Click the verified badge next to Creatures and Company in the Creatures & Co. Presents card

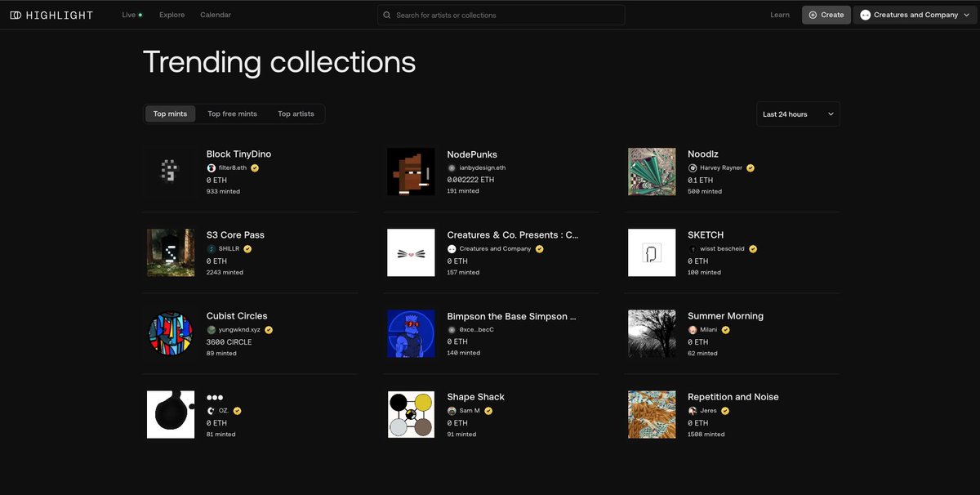(x=539, y=249)
